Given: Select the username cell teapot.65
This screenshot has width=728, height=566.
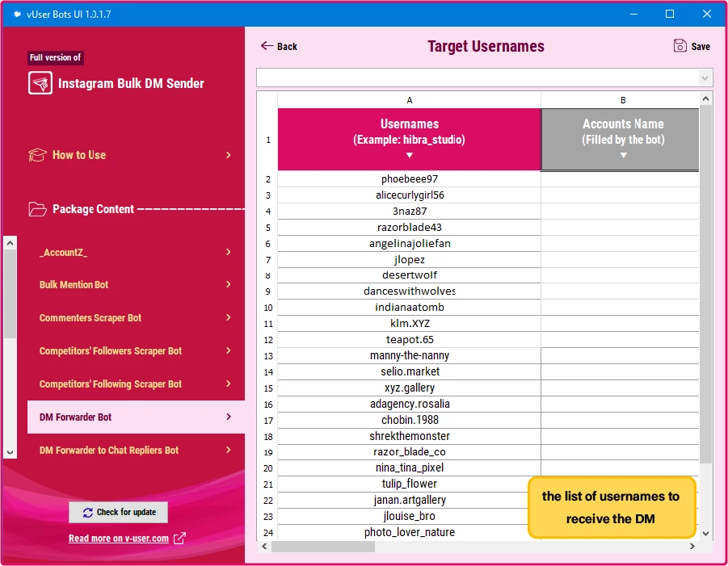Looking at the screenshot, I should coord(409,340).
